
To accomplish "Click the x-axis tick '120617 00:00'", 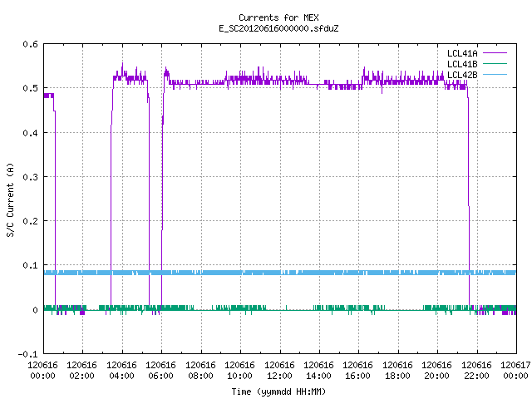I will (515, 371).
